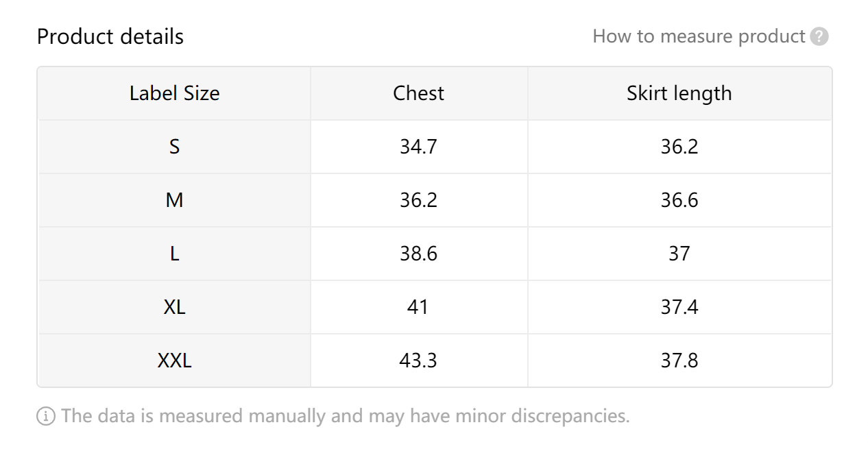The image size is (868, 451).
Task: Select the Chest column header
Action: coord(419,93)
